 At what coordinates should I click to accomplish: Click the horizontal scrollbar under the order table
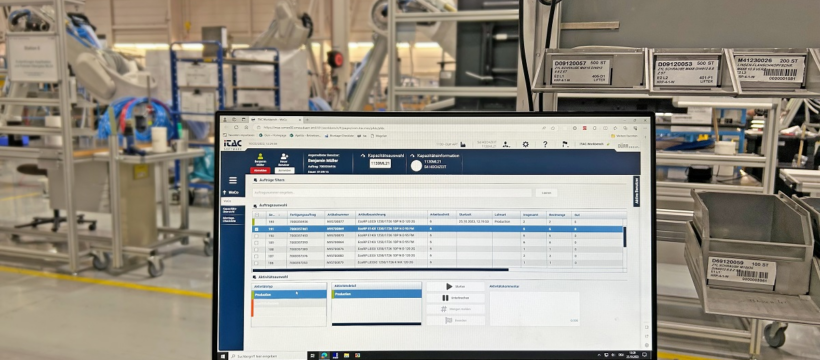[381, 270]
